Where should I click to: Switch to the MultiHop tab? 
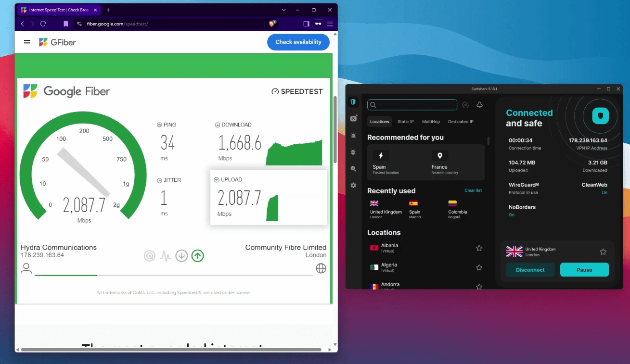coord(431,122)
